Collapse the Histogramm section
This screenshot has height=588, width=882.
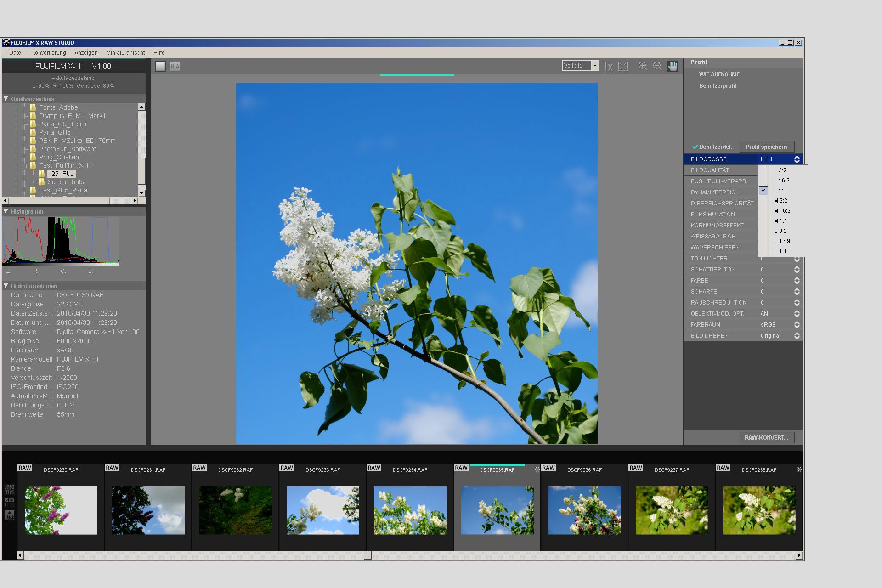tap(6, 211)
